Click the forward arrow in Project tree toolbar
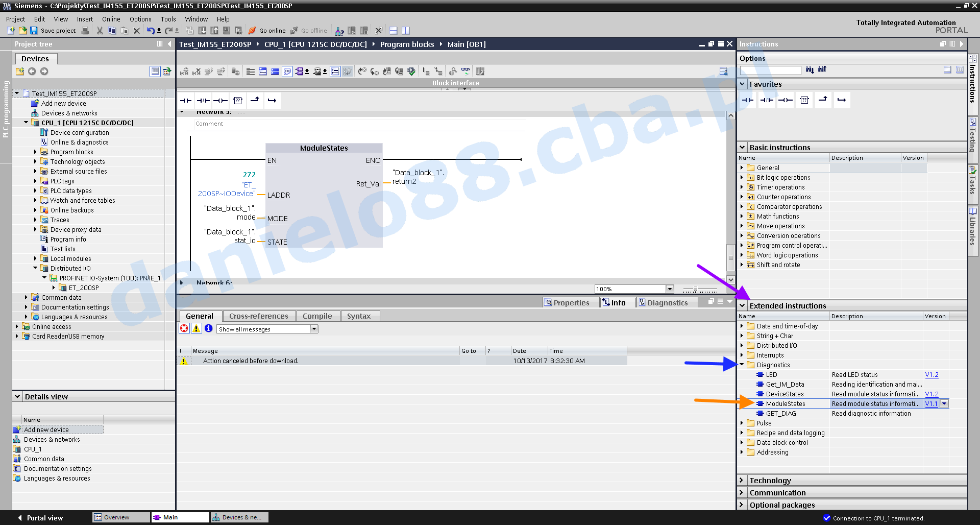Image resolution: width=980 pixels, height=525 pixels. [x=44, y=71]
